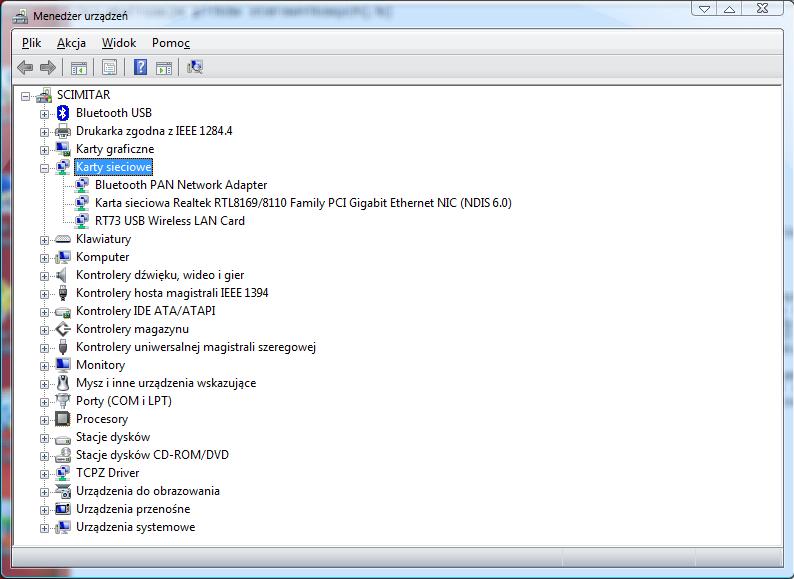Click the Properties toolbar icon

(109, 67)
